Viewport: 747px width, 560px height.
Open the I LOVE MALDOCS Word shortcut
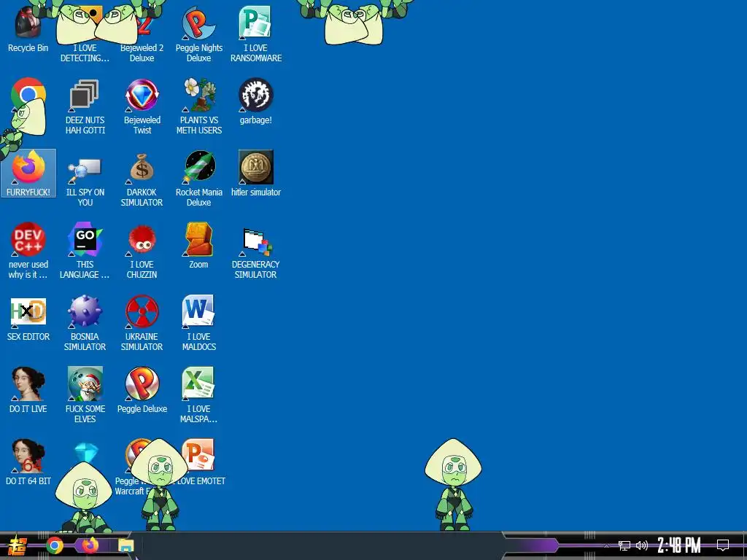(198, 323)
